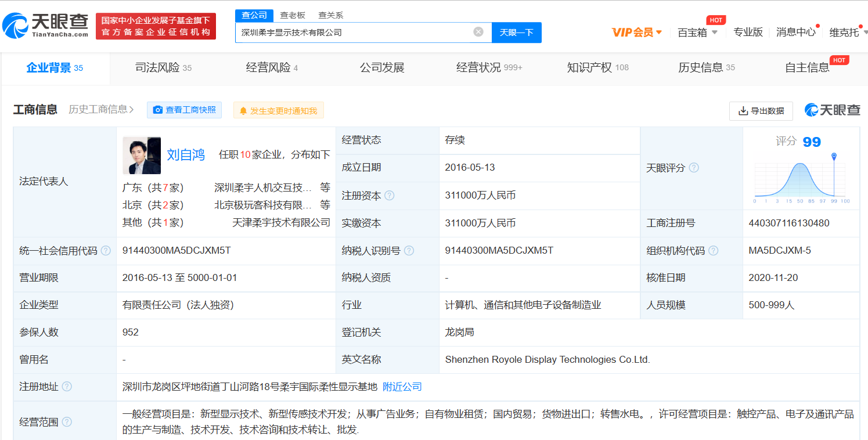The height and width of the screenshot is (440, 868).
Task: Click the help icon beside 组织机构代码
Action: pyautogui.click(x=713, y=251)
